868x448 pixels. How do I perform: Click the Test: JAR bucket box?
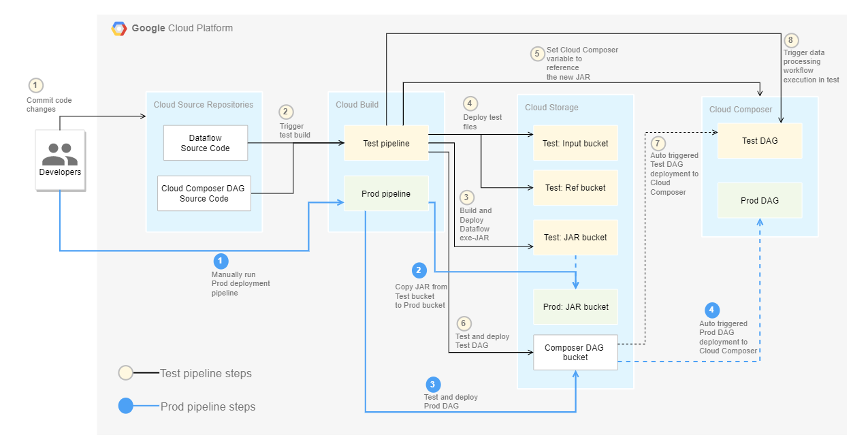(x=575, y=238)
